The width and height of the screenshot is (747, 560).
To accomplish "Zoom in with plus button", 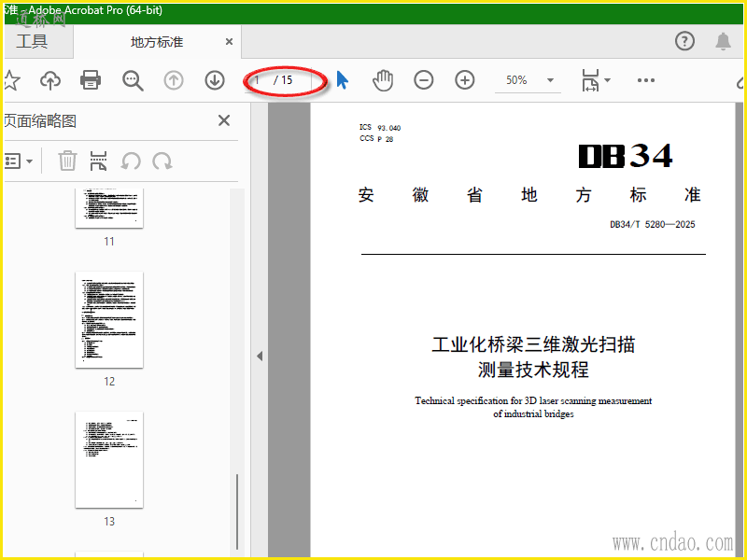I will point(464,80).
